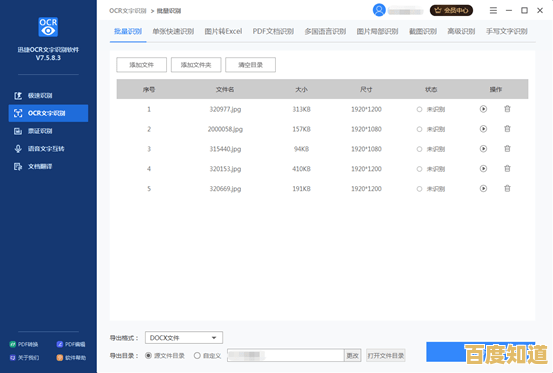Select OCR文字识别 in the sidebar
This screenshot has height=373, width=553.
tap(48, 113)
